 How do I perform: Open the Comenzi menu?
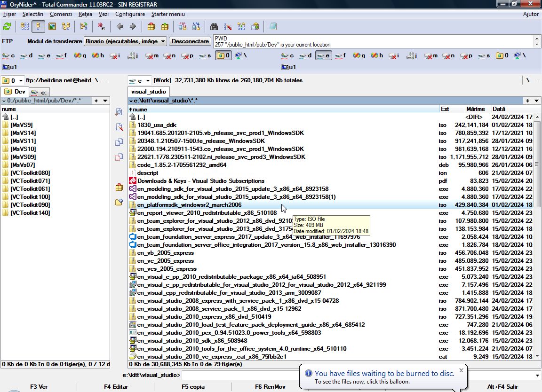point(61,14)
